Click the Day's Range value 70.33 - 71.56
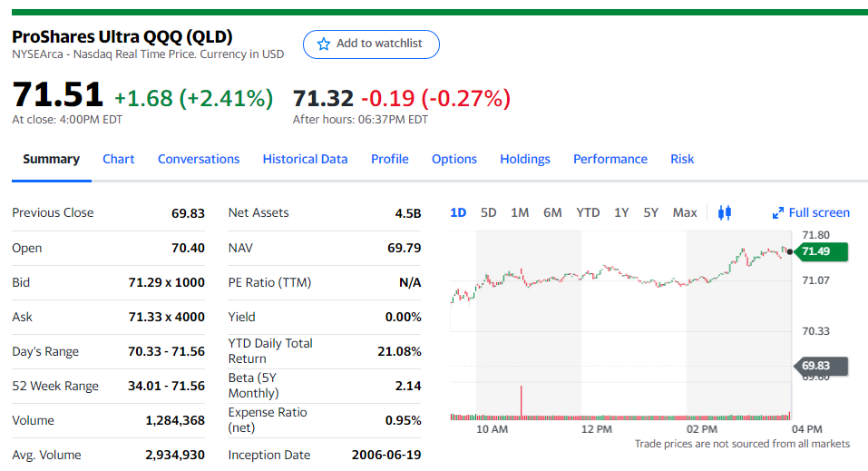 pos(167,351)
